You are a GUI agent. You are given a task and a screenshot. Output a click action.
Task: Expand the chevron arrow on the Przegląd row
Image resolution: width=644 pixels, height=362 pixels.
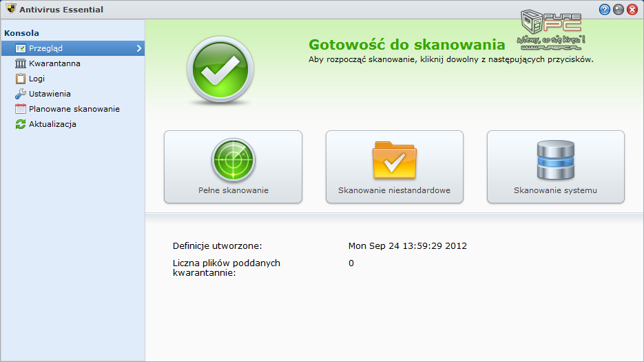[139, 48]
